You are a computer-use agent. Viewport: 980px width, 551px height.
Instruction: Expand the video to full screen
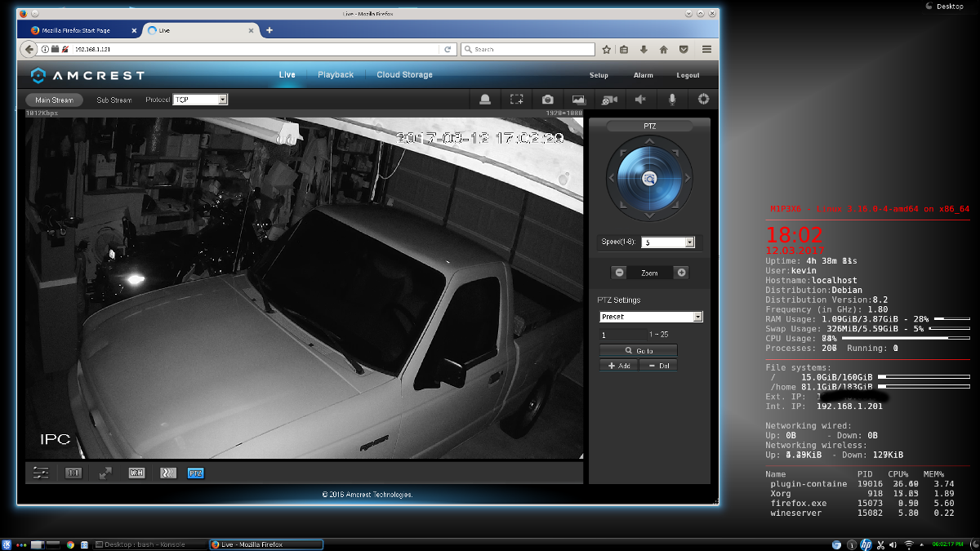pos(105,473)
